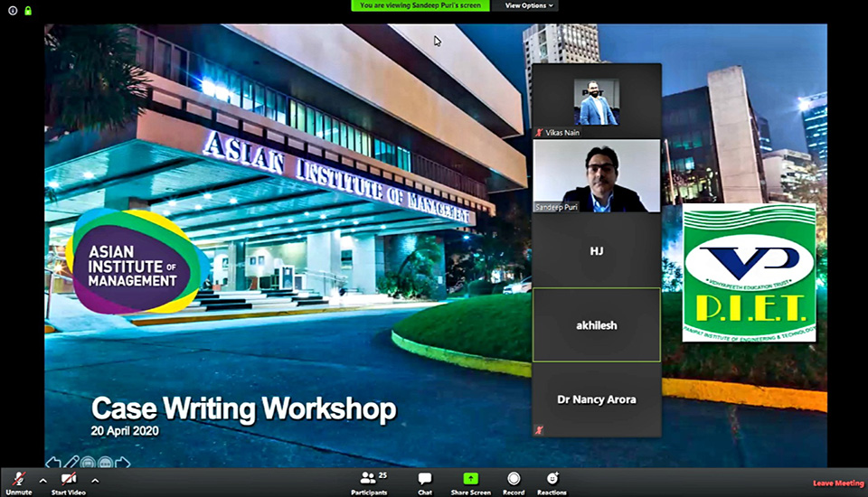This screenshot has height=497, width=868.
Task: Select the slideshow pen annotation tool
Action: (71, 462)
